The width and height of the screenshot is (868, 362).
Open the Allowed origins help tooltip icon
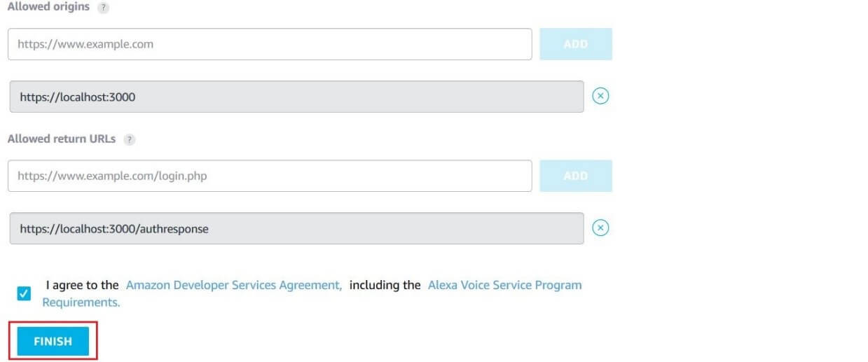click(104, 6)
